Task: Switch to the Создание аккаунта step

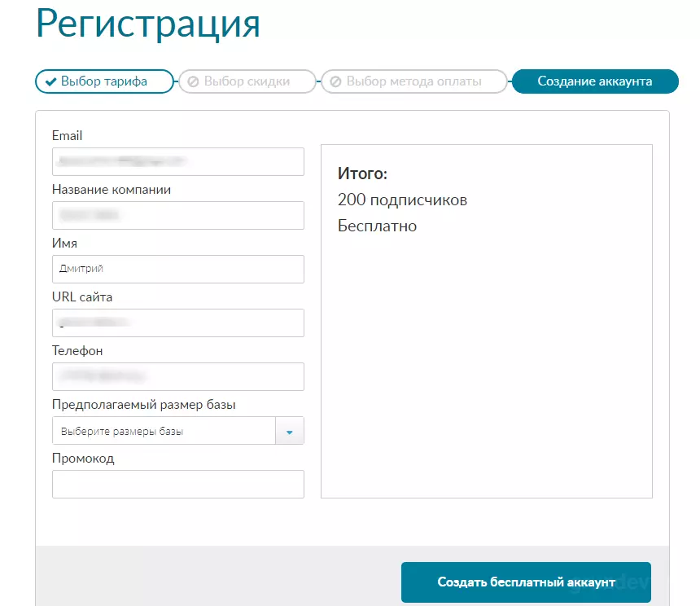Action: click(595, 81)
